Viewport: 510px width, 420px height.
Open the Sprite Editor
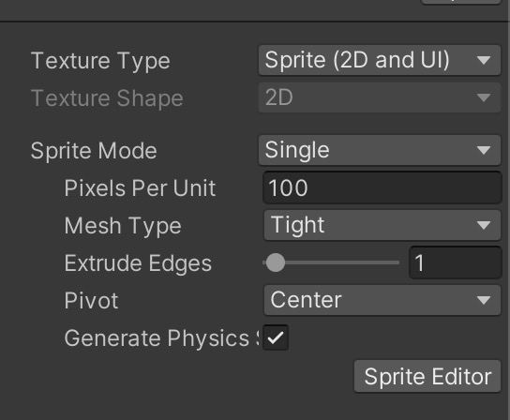(427, 376)
